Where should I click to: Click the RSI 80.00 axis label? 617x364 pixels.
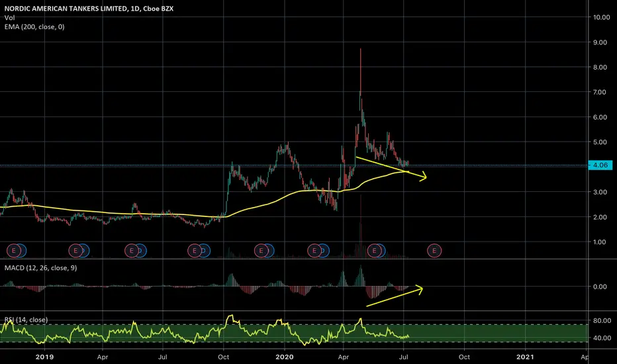[602, 321]
